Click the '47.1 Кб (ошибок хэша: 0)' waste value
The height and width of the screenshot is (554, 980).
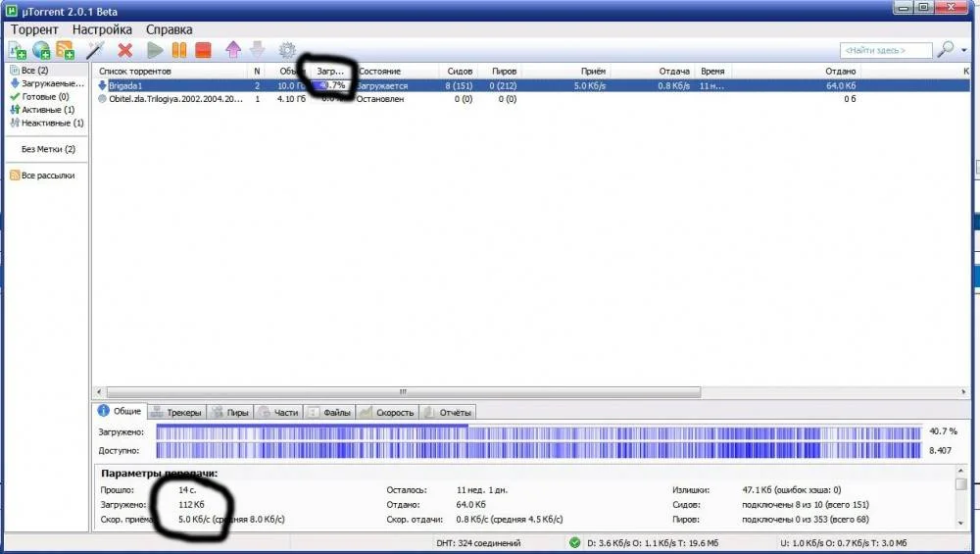coord(791,489)
